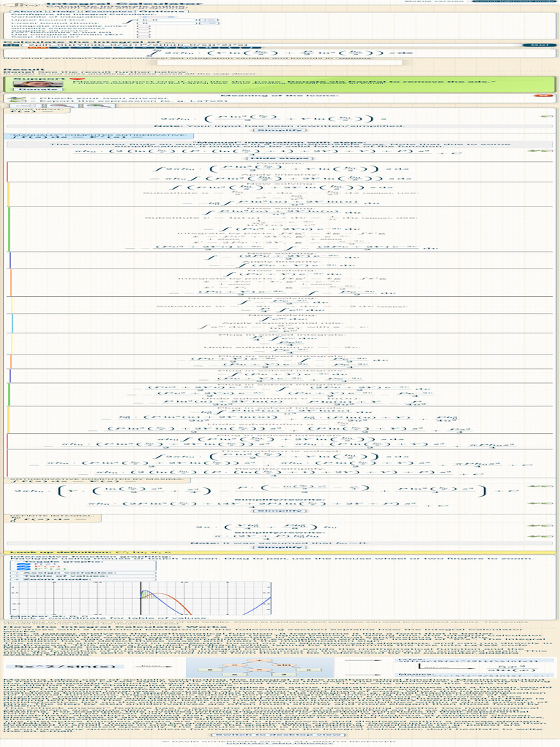This screenshot has height=747, width=560.
Task: Click inside the interactive function graph
Action: pyautogui.click(x=141, y=598)
